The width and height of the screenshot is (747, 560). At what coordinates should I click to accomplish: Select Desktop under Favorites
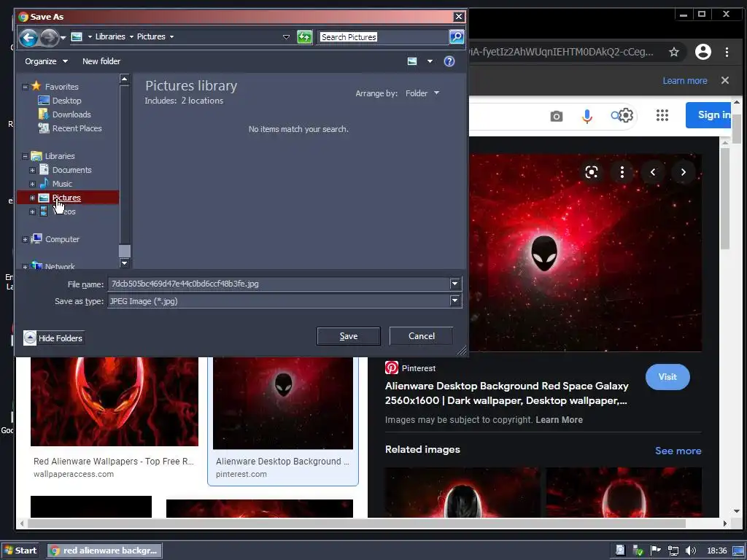(x=60, y=101)
